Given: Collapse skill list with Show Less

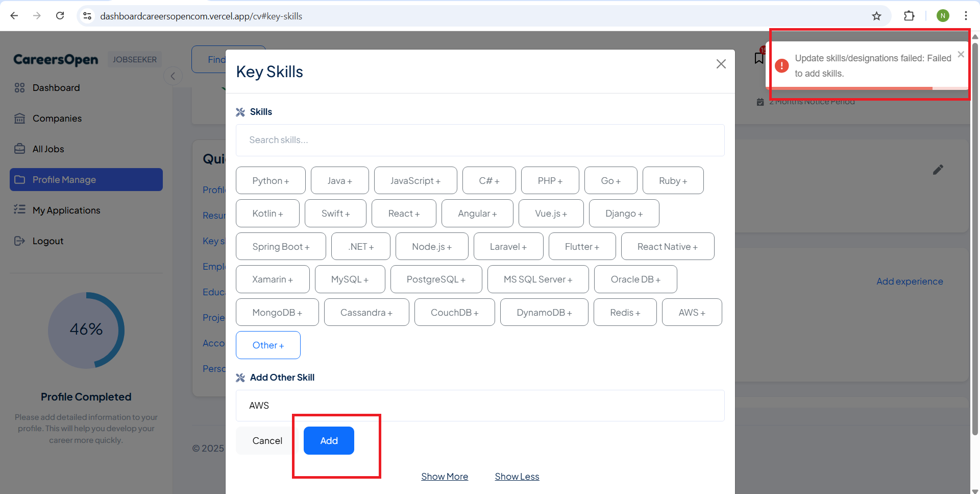Looking at the screenshot, I should (517, 477).
